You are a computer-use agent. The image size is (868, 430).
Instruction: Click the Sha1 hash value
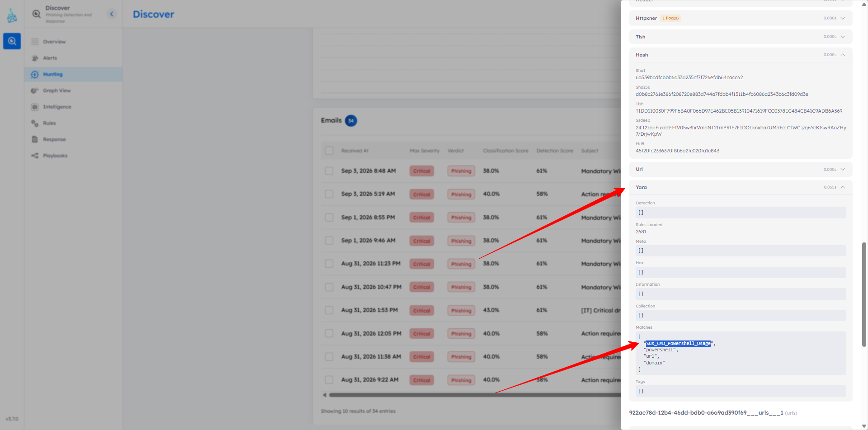[x=689, y=77]
